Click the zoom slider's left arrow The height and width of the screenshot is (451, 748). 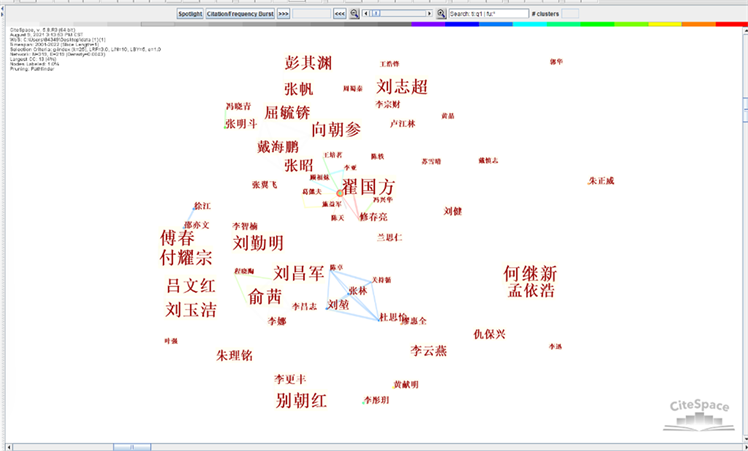[x=366, y=15]
